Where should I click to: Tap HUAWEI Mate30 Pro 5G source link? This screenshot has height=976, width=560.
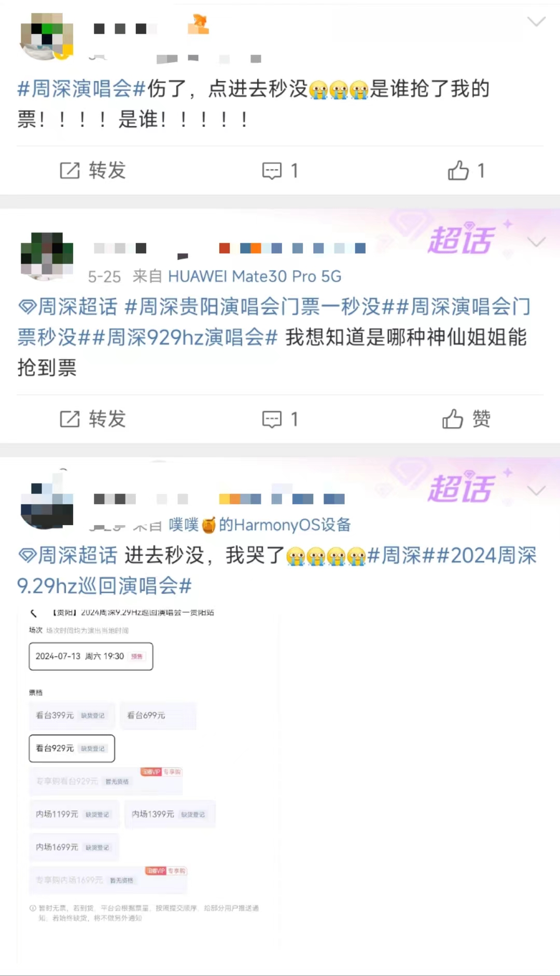pyautogui.click(x=255, y=277)
